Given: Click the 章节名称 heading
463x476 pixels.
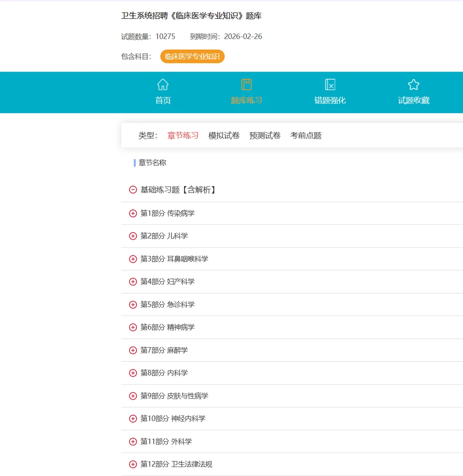Looking at the screenshot, I should pos(152,163).
